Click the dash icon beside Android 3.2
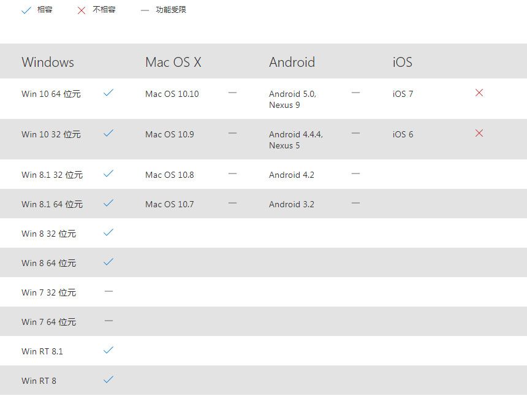The width and height of the screenshot is (527, 420). (355, 203)
